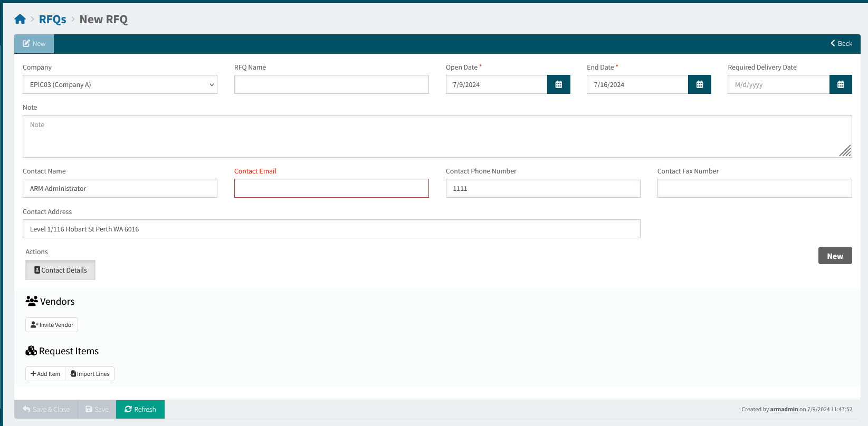868x426 pixels.
Task: Click the Home icon in breadcrumb
Action: tap(20, 20)
